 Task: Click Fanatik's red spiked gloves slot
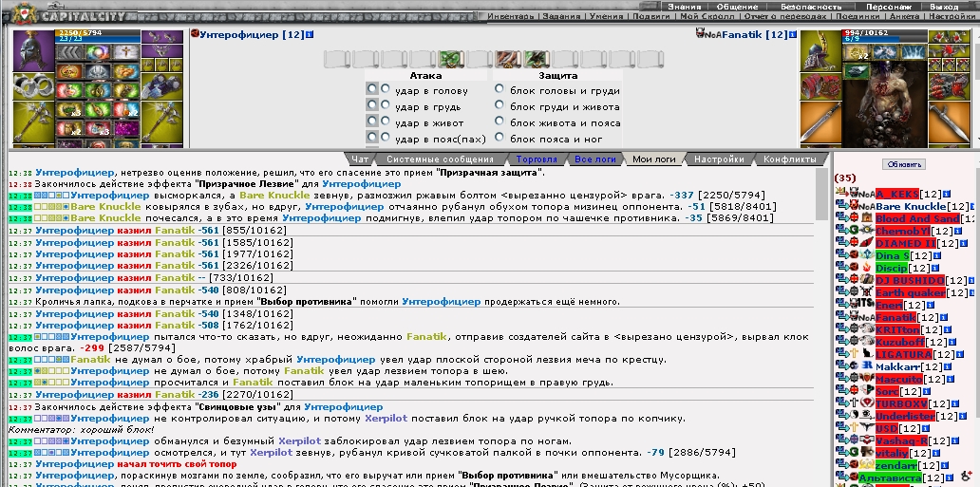coord(948,86)
